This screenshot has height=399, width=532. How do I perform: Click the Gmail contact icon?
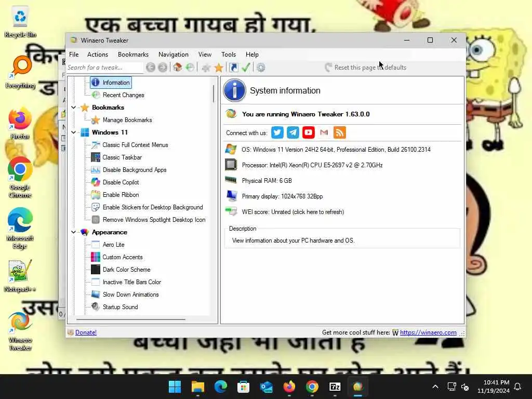(324, 132)
